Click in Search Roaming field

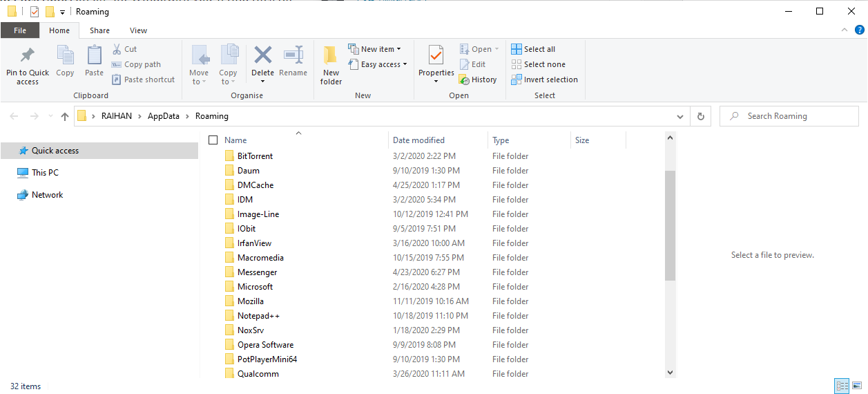tap(789, 116)
